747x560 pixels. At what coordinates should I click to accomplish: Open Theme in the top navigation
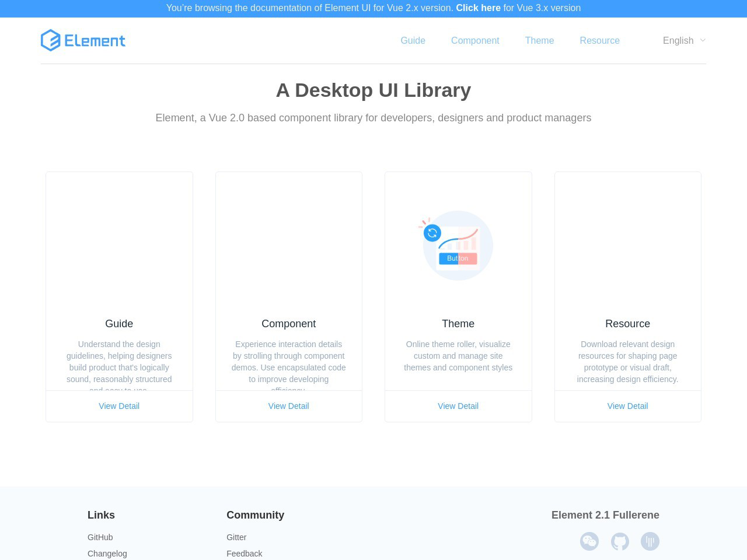pos(539,40)
